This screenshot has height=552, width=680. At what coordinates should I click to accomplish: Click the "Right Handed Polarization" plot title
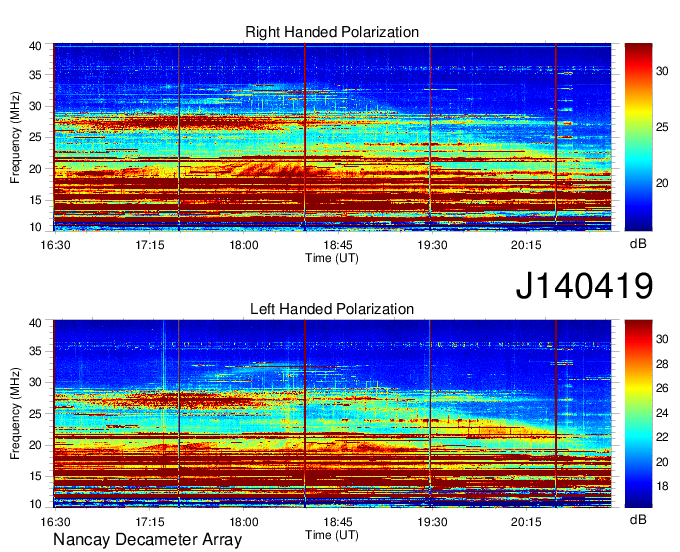pyautogui.click(x=332, y=32)
